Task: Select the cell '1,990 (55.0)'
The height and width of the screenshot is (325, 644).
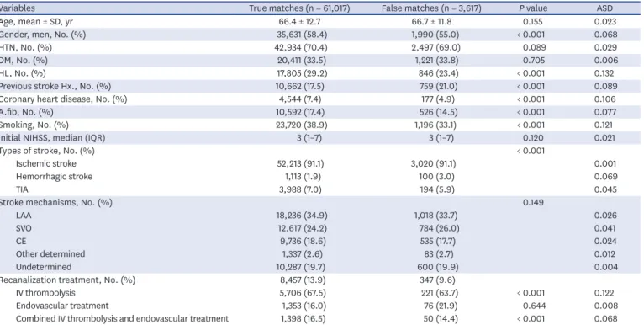Action: click(435, 35)
